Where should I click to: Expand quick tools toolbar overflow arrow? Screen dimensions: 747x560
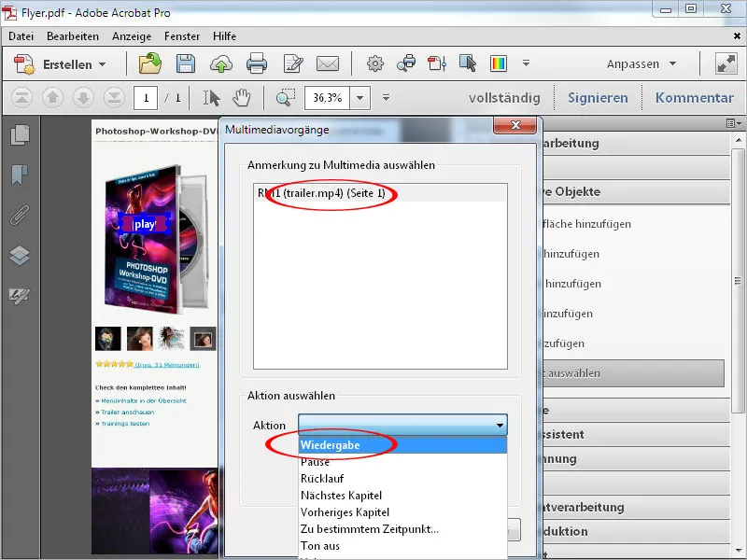click(x=526, y=63)
